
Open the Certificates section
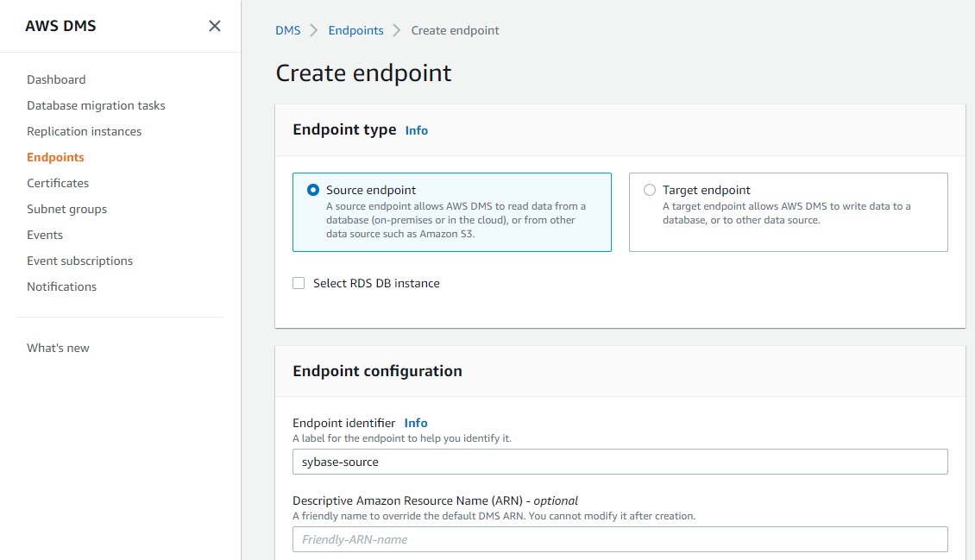(58, 183)
